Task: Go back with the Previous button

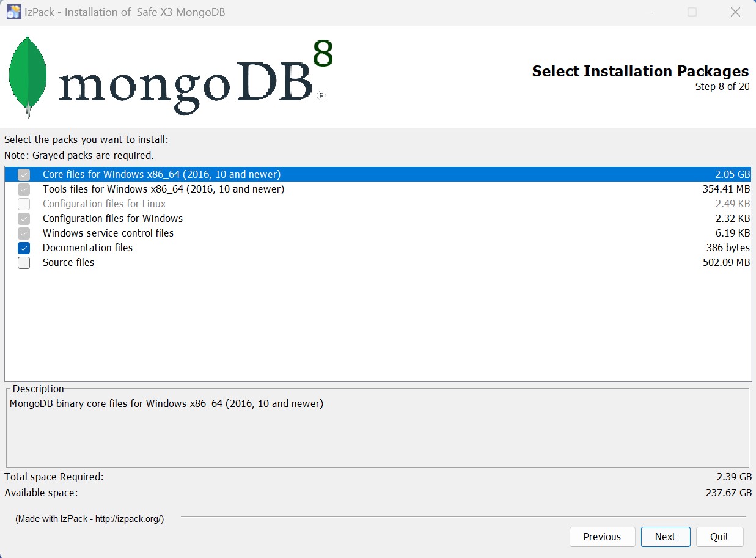Action: [x=602, y=537]
